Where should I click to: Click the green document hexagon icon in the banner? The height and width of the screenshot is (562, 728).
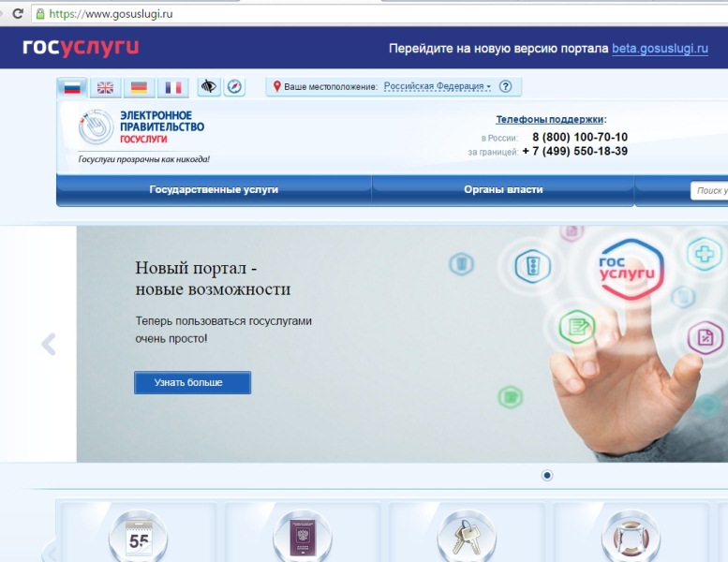click(x=577, y=327)
